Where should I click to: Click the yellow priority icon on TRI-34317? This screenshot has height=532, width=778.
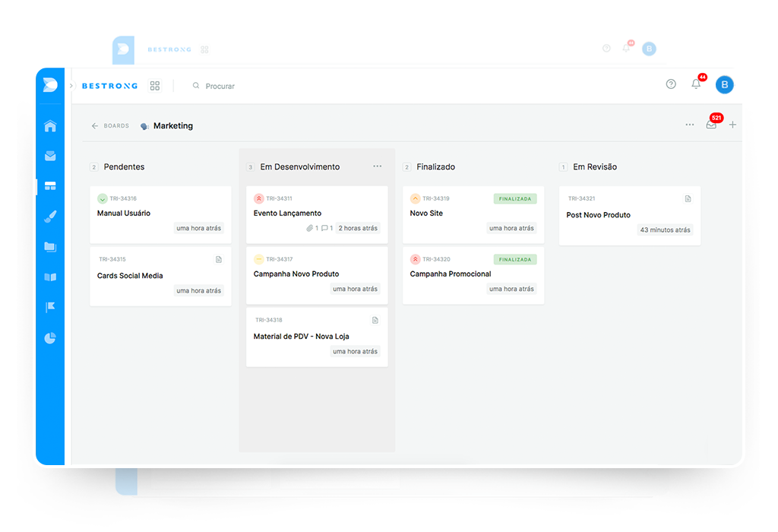[258, 260]
